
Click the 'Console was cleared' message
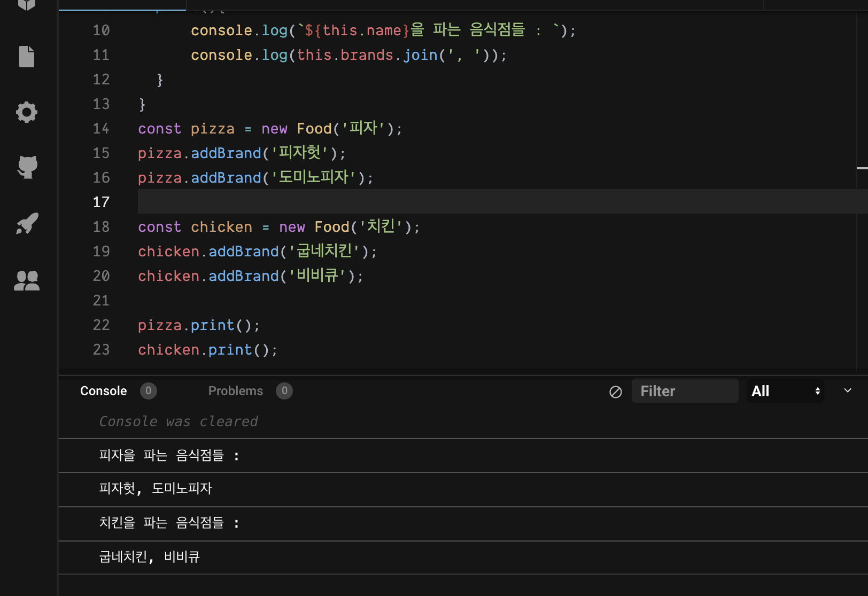pyautogui.click(x=179, y=421)
